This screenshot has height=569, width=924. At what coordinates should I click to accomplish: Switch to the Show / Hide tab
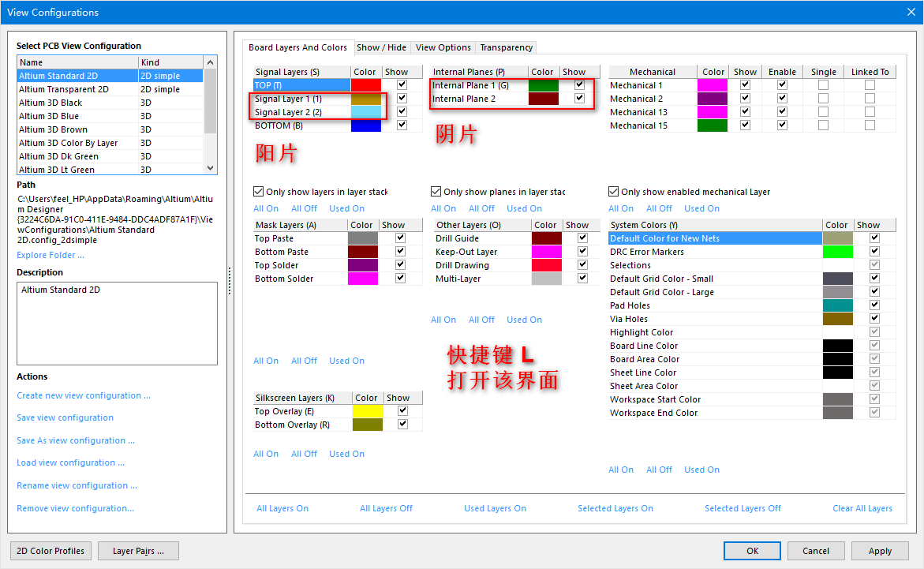381,47
